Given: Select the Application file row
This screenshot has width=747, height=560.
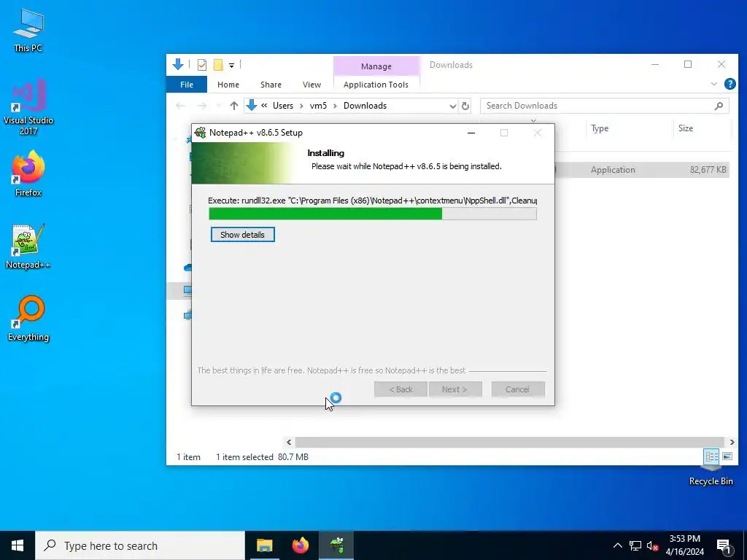Looking at the screenshot, I should [x=642, y=169].
